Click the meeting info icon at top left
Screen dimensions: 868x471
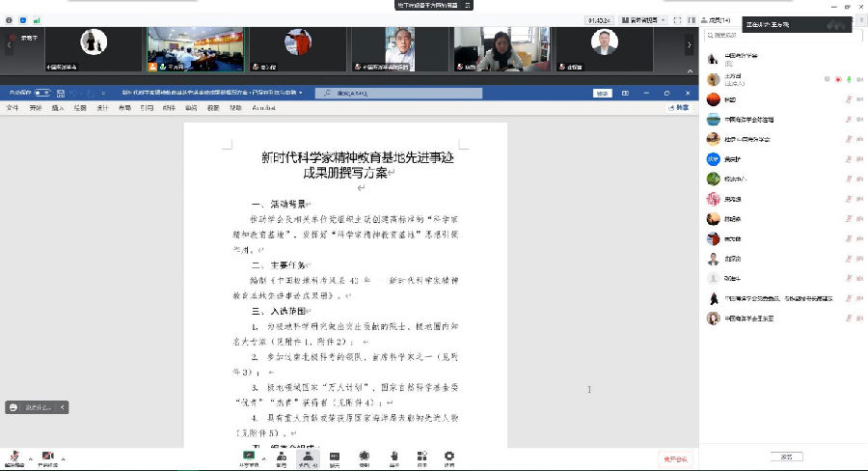coord(9,20)
